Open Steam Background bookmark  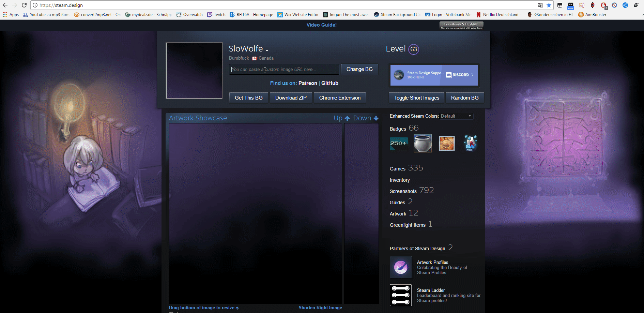[x=397, y=15]
